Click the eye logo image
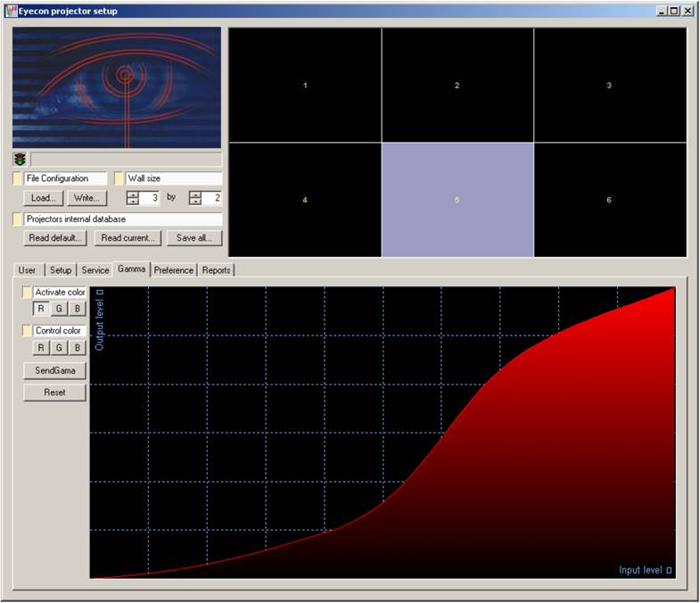Viewport: 700px width, 603px height. [x=117, y=87]
